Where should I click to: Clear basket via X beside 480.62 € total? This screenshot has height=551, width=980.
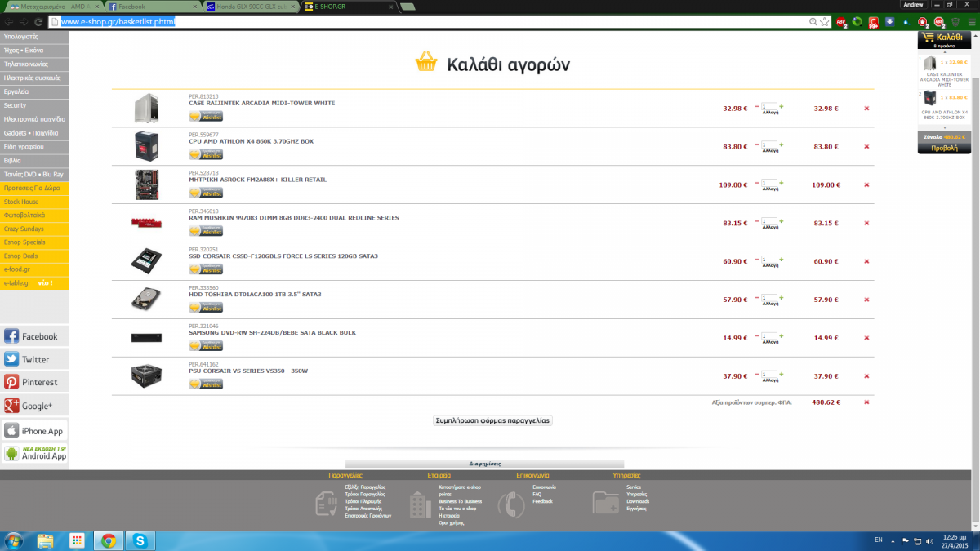866,402
